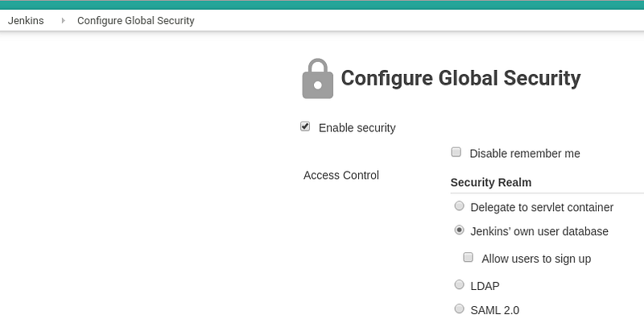Viewport: 644px width, 323px height.
Task: Toggle the Enable security checkbox
Action: pyautogui.click(x=305, y=126)
